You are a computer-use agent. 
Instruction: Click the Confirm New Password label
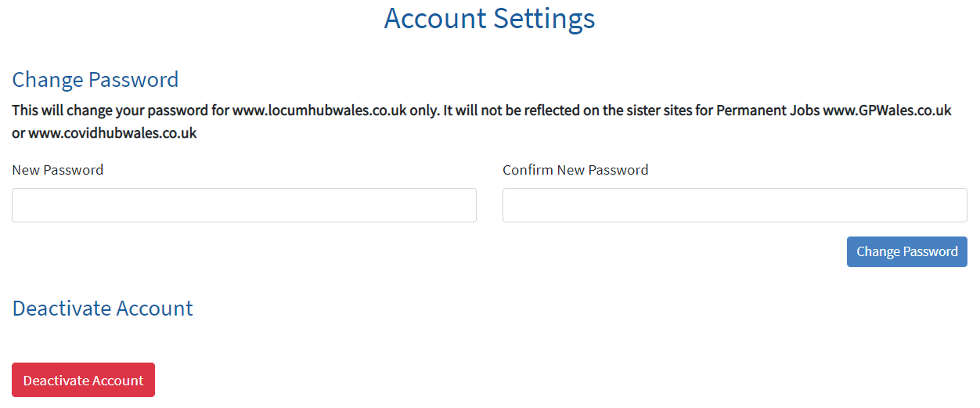[x=575, y=170]
